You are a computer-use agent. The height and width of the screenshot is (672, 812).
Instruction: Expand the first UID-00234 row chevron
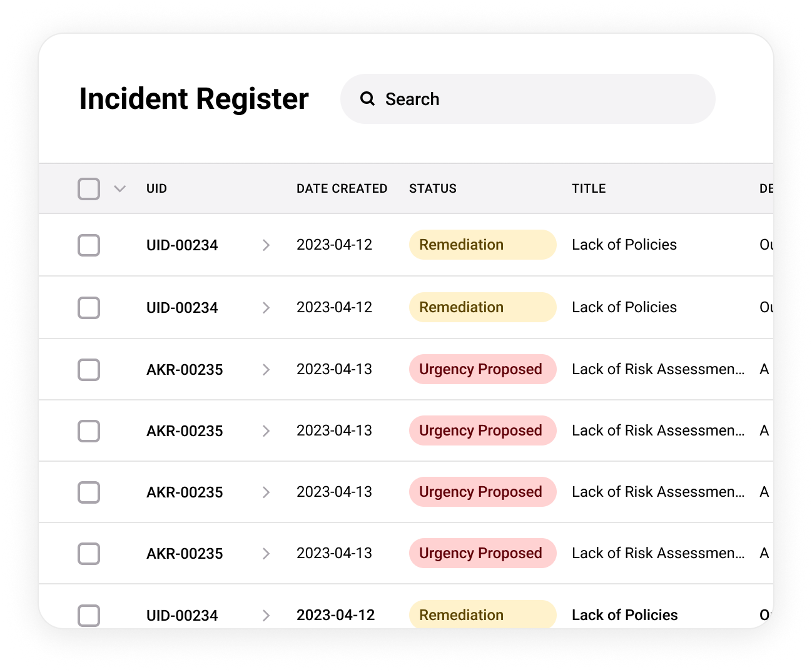266,245
